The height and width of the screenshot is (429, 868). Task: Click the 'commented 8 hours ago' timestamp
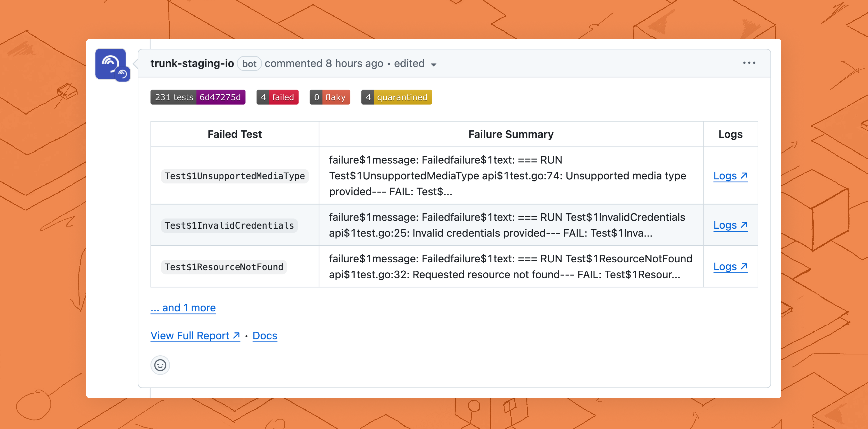pyautogui.click(x=323, y=63)
